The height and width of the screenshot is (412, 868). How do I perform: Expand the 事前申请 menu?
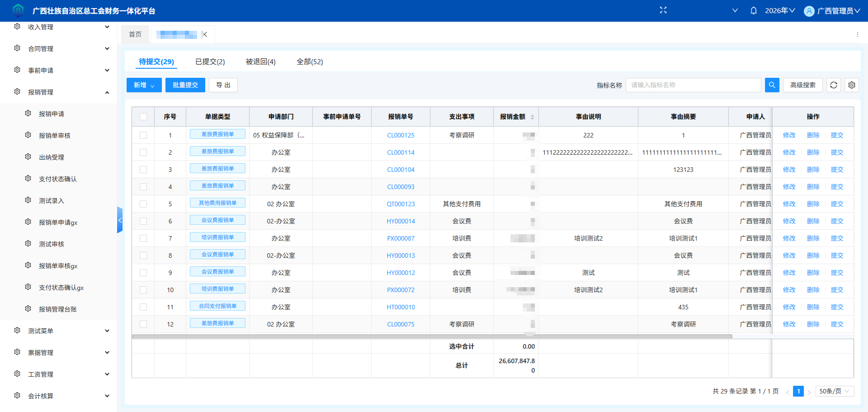[58, 70]
